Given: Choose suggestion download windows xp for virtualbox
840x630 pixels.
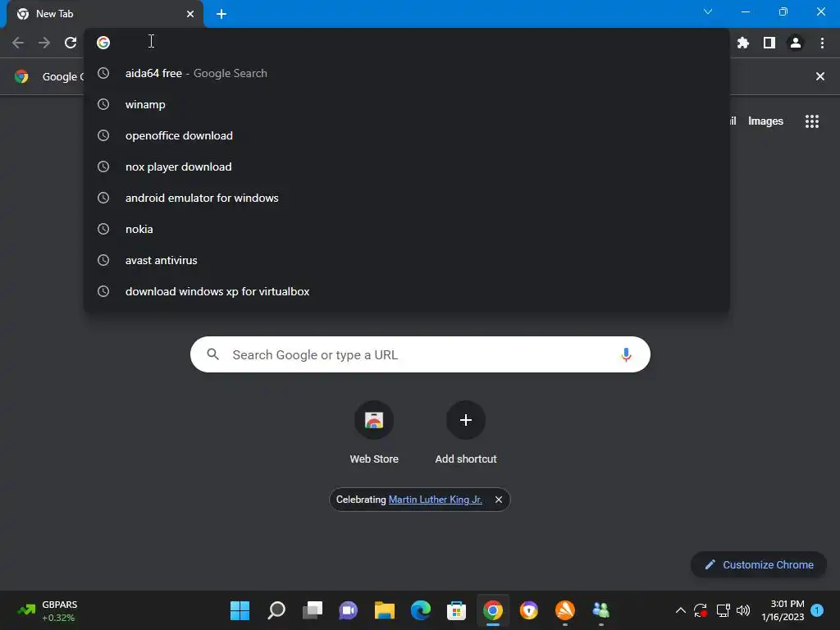Looking at the screenshot, I should pos(407,291).
